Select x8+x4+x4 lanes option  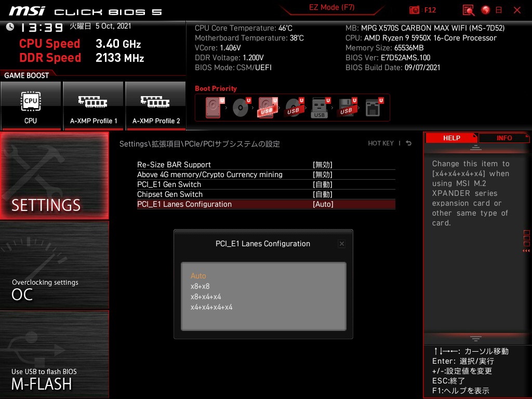click(206, 297)
